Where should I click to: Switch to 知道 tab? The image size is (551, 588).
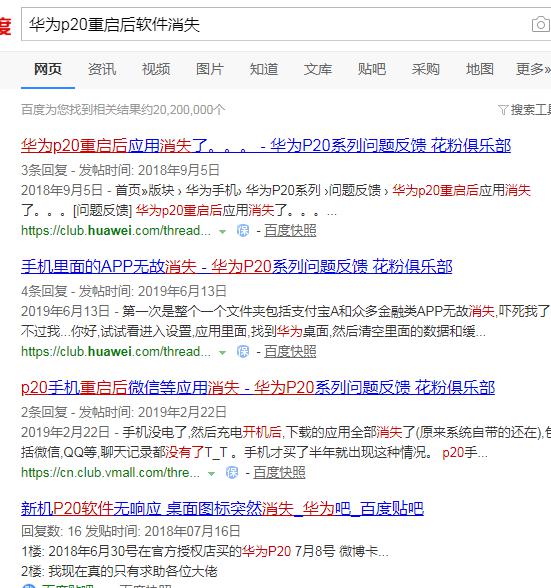coord(264,69)
